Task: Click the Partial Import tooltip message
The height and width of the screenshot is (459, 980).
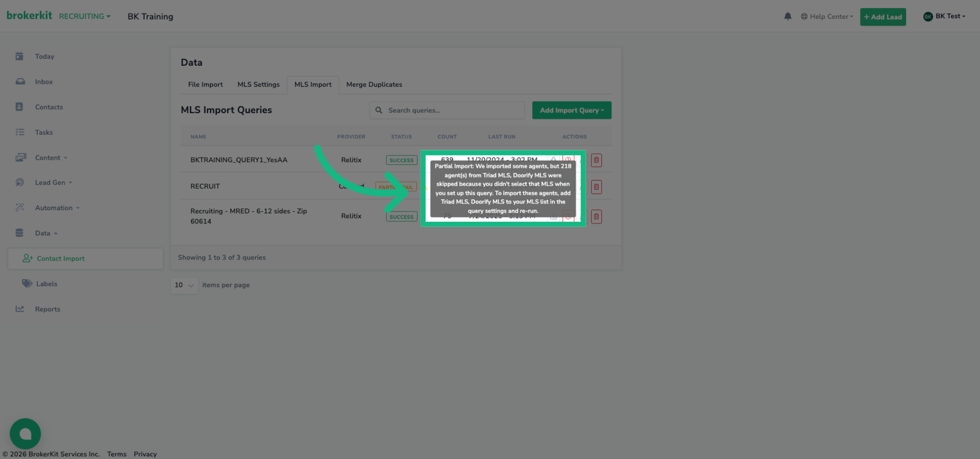Action: point(503,189)
